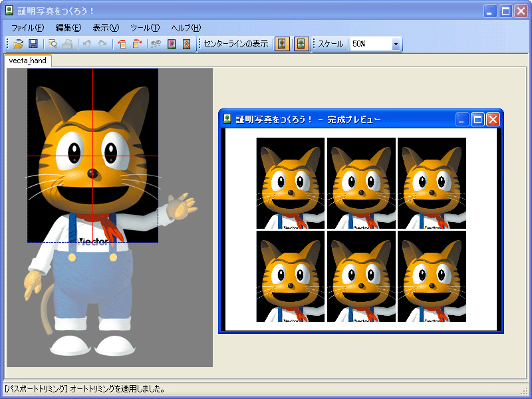
Task: Click the bottom-right photo in preview grid
Action: tap(432, 276)
